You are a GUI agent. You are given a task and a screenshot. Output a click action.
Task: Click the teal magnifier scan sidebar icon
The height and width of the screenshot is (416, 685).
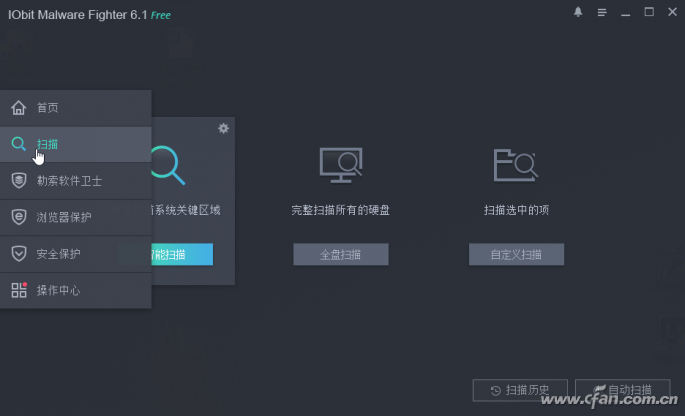click(18, 144)
